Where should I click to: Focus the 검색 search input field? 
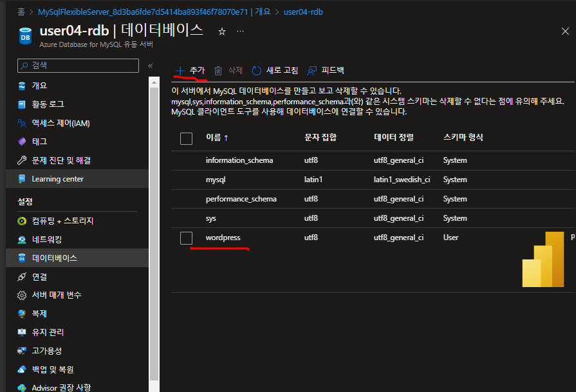79,66
